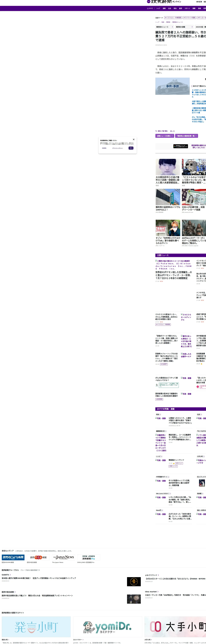Select the 速報 nav item
Image resolution: width=206 pixels, height=644 pixels.
point(164,8)
